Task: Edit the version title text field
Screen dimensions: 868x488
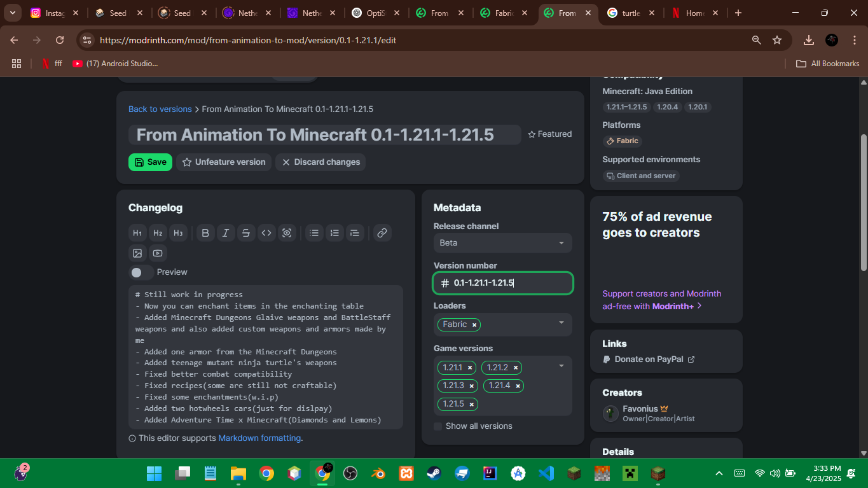Action: point(324,135)
